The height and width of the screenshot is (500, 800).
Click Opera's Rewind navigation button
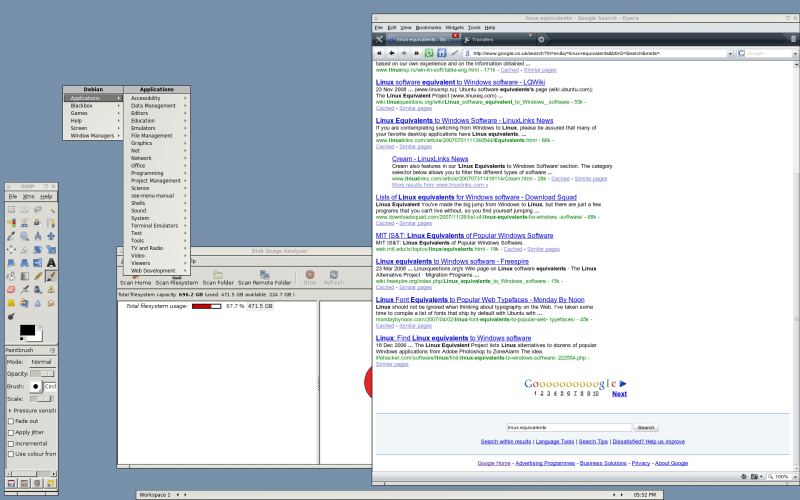379,53
